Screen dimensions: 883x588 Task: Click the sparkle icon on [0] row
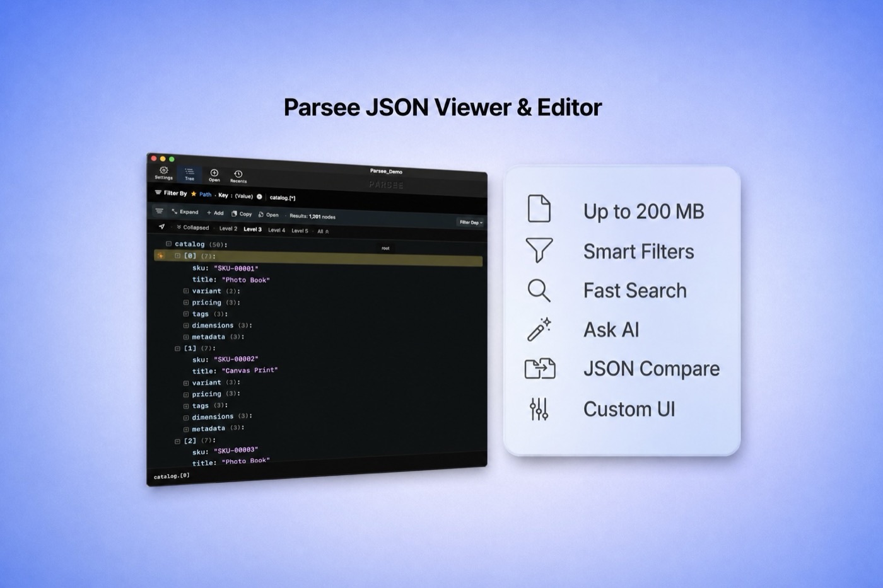[x=161, y=256]
